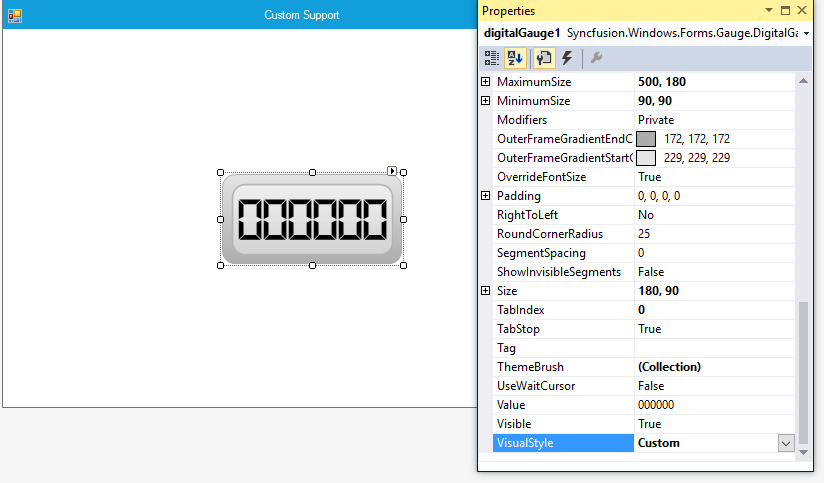824x483 pixels.
Task: Click the OuterFrameGradientEndColor swatch
Action: (646, 139)
